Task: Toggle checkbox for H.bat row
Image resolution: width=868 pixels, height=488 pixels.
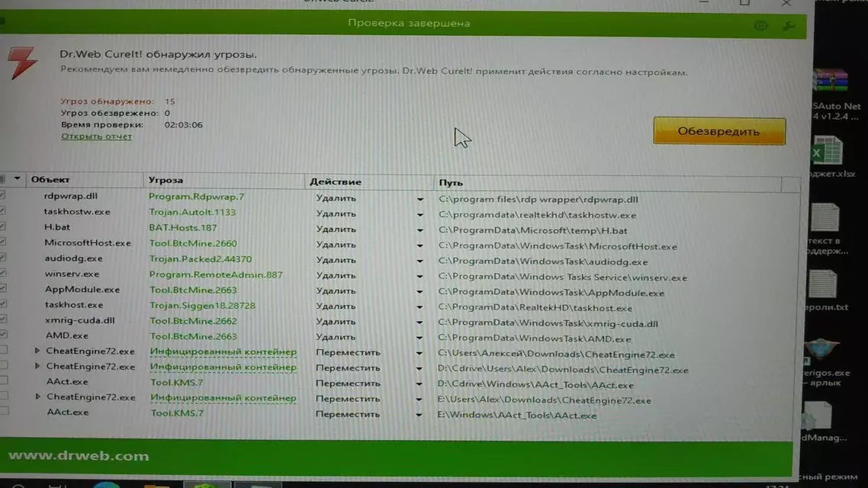Action: pyautogui.click(x=3, y=226)
